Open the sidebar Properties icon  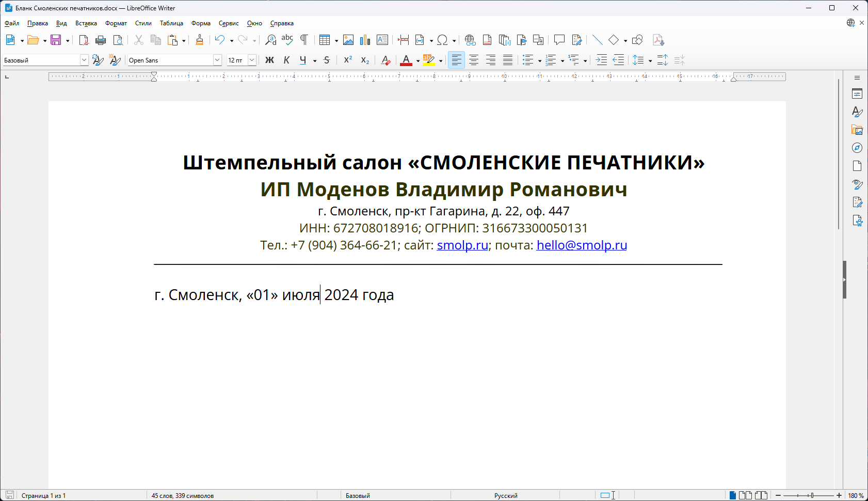[x=857, y=93]
